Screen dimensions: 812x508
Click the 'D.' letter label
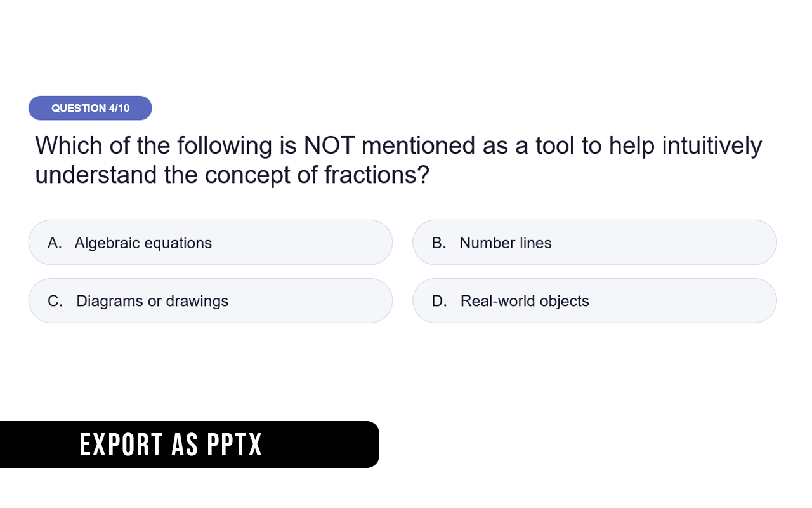tap(439, 301)
